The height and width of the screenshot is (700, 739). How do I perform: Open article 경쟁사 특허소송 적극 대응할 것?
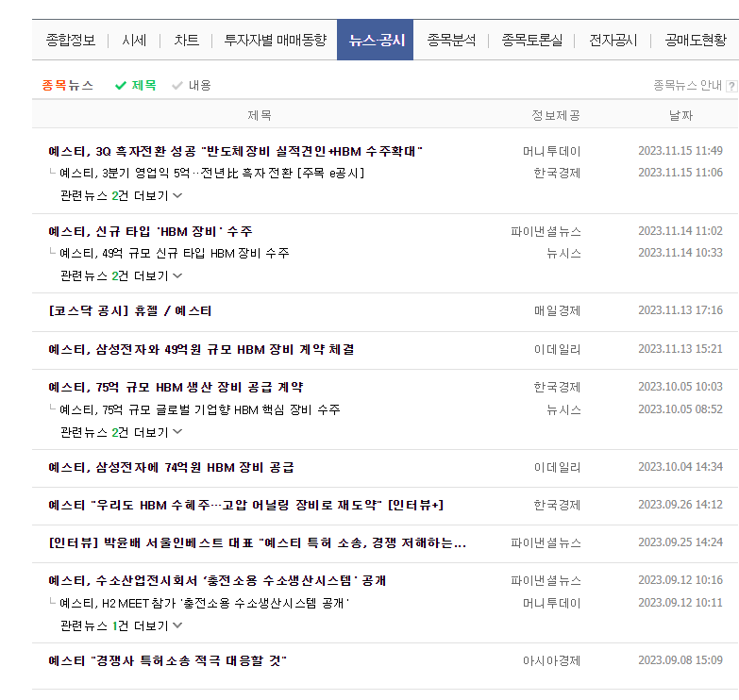click(x=167, y=660)
